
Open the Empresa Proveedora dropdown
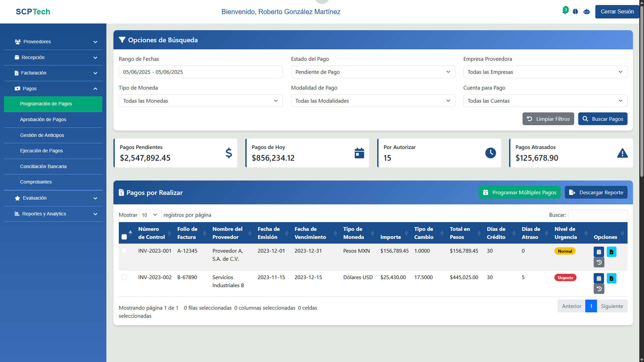pyautogui.click(x=545, y=72)
